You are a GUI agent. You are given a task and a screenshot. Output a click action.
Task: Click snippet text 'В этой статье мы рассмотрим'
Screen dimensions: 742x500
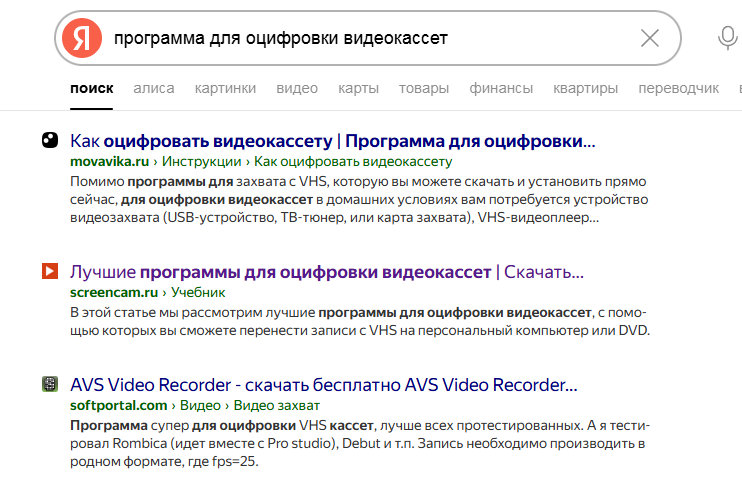pos(166,313)
